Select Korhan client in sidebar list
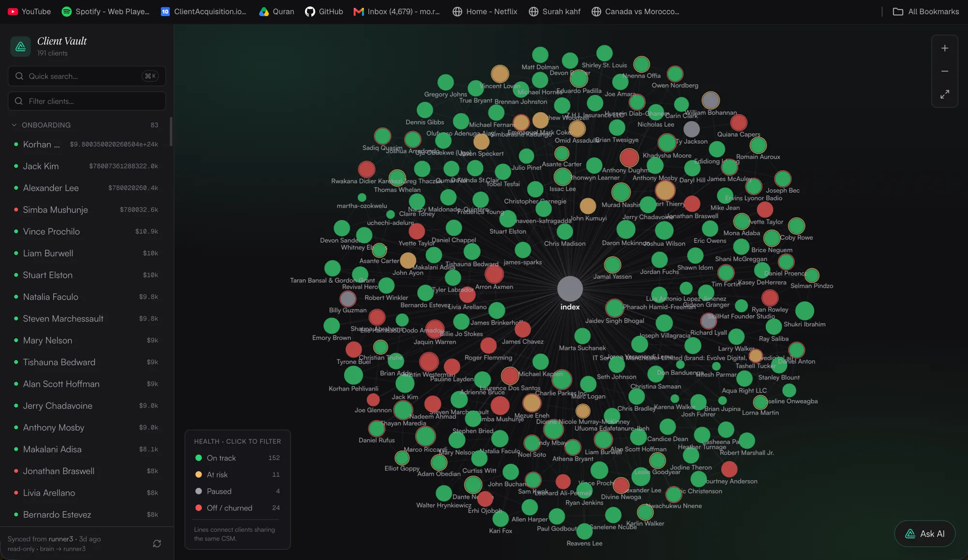The image size is (968, 560). tap(87, 144)
